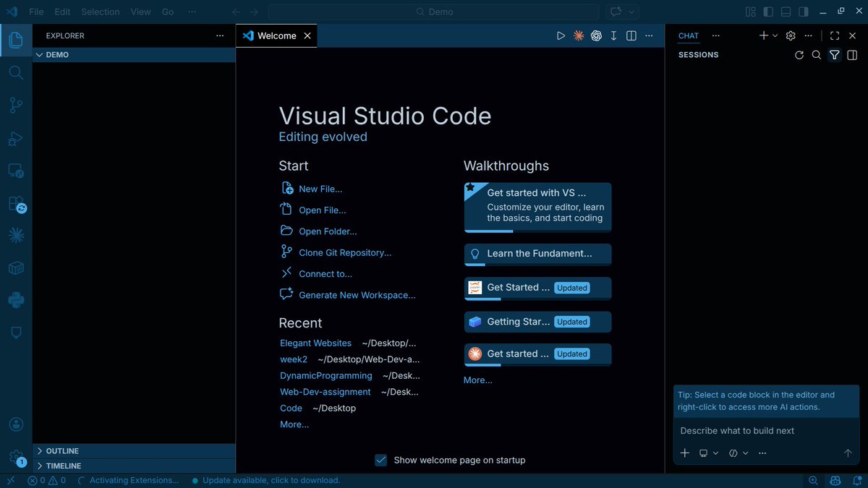
Task: Click the send arrow in chat input
Action: pyautogui.click(x=848, y=453)
